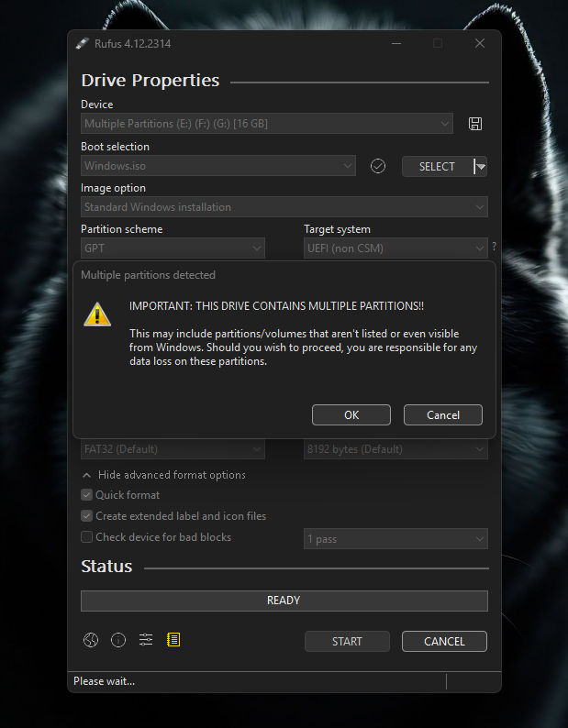Click the 'Status' heading

pyautogui.click(x=106, y=567)
